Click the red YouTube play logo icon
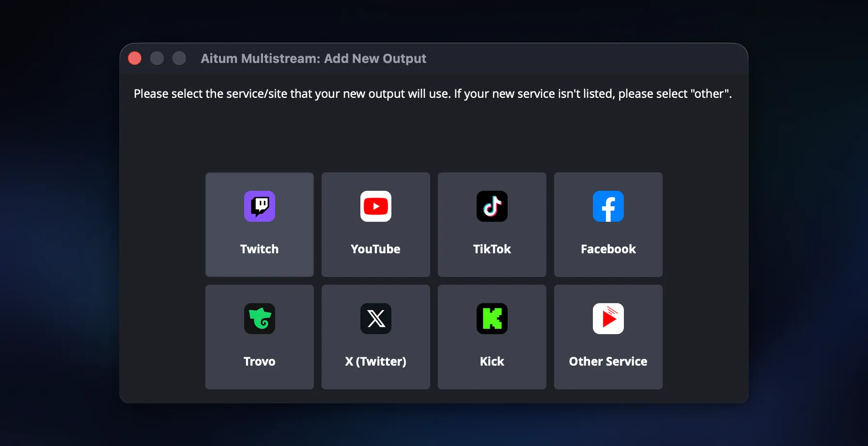Image resolution: width=868 pixels, height=446 pixels. pyautogui.click(x=376, y=206)
